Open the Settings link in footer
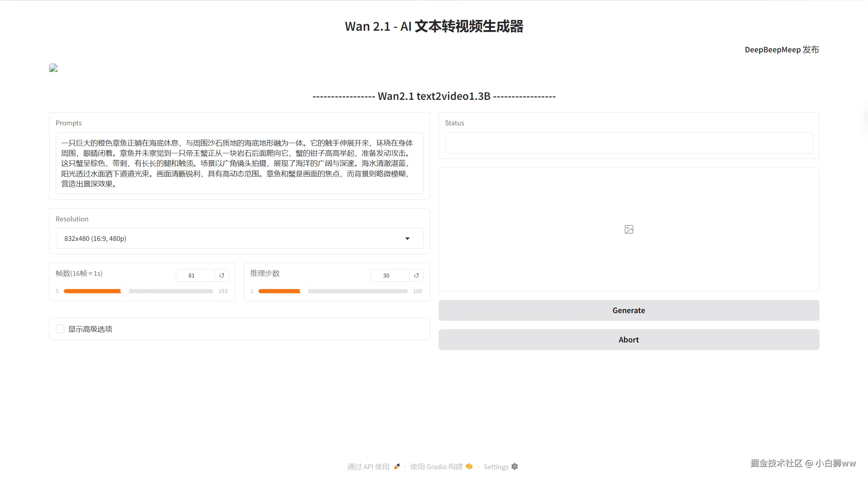 point(496,467)
